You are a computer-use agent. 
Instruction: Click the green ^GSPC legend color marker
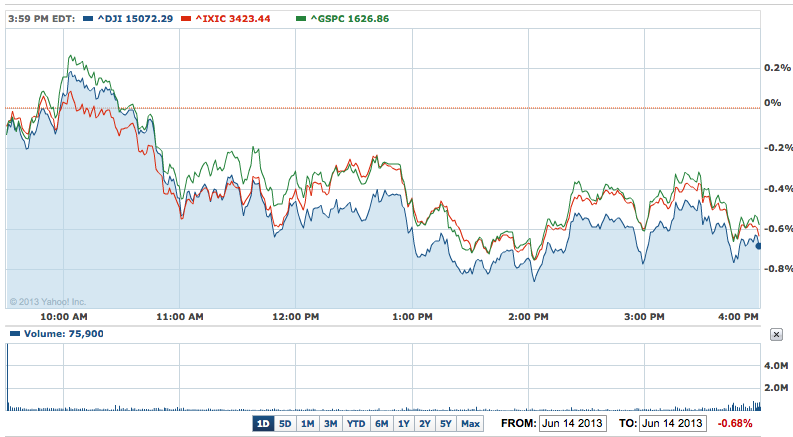click(305, 18)
